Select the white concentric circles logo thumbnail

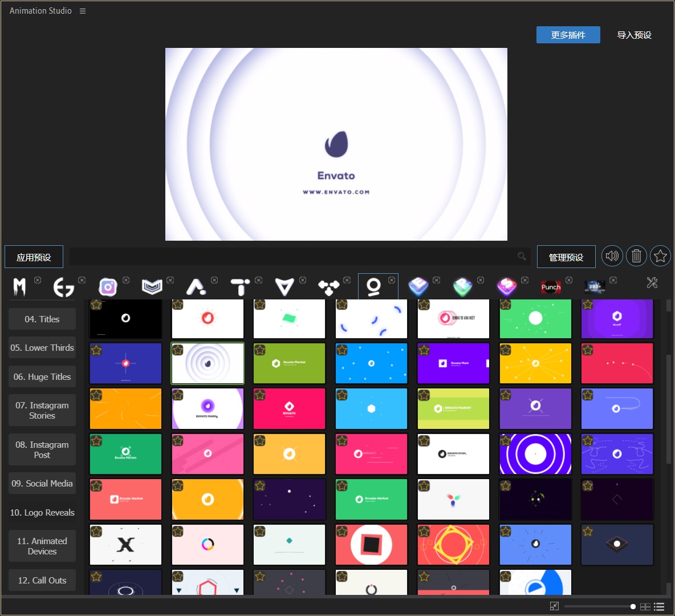coord(208,363)
